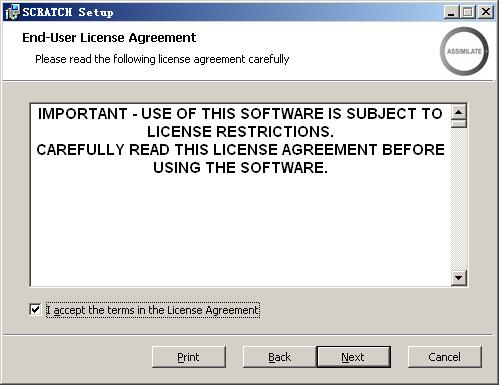This screenshot has height=385, width=499.
Task: Click the 'USING THE SOFTWARE.' line in license text
Action: tap(240, 168)
